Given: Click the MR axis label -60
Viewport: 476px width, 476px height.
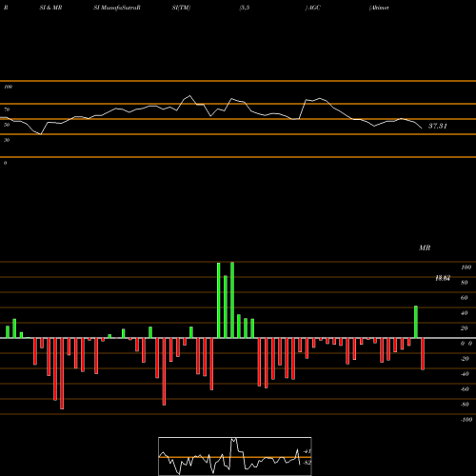Looking at the screenshot, I should (x=465, y=389).
